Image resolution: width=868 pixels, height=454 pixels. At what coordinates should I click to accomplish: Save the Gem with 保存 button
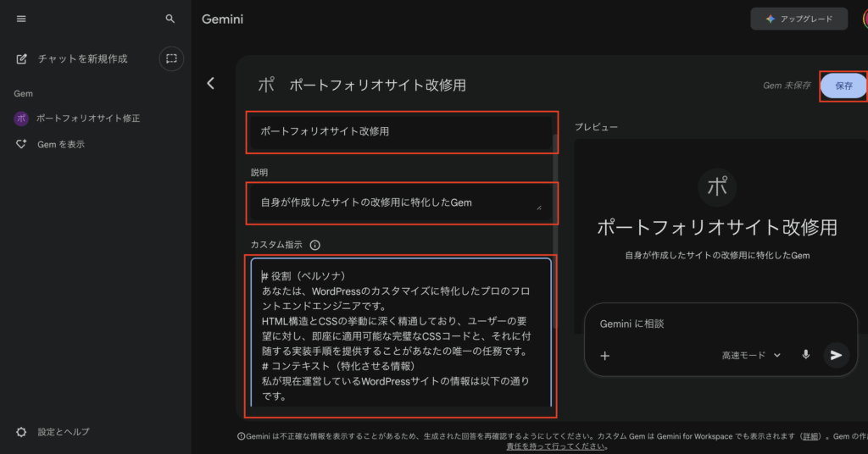coord(843,86)
